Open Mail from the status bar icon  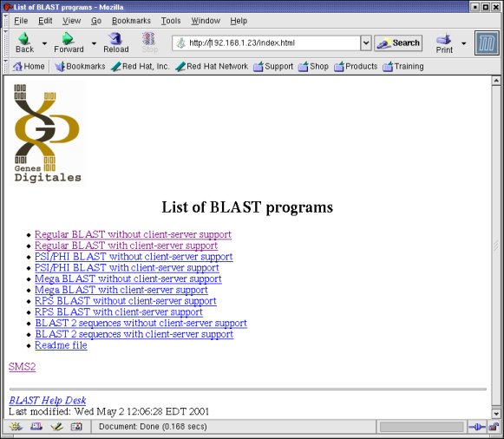(x=36, y=427)
